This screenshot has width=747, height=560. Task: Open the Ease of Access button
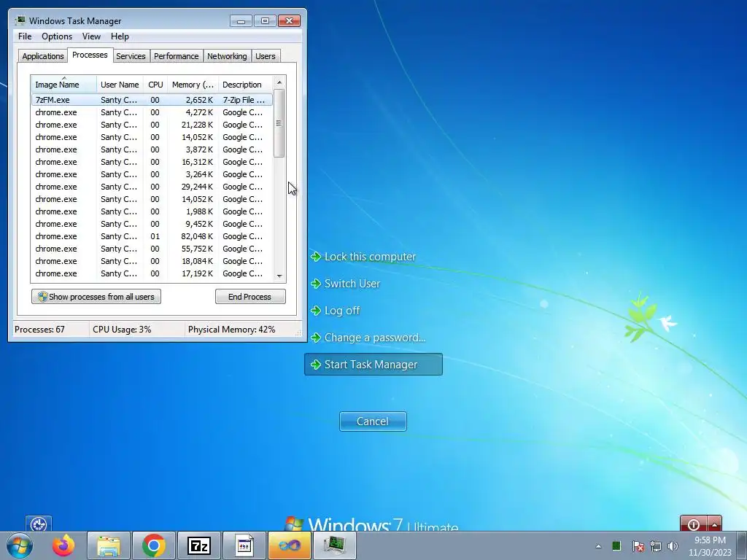[39, 524]
